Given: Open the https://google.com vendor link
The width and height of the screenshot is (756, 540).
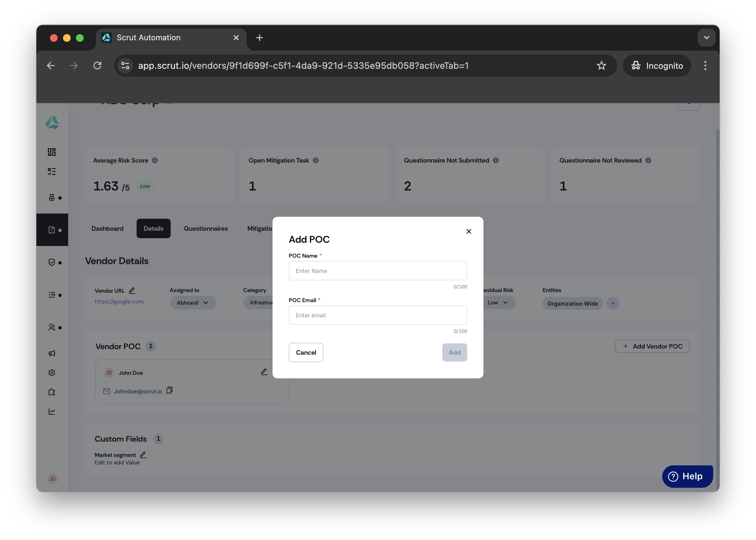Looking at the screenshot, I should click(119, 301).
